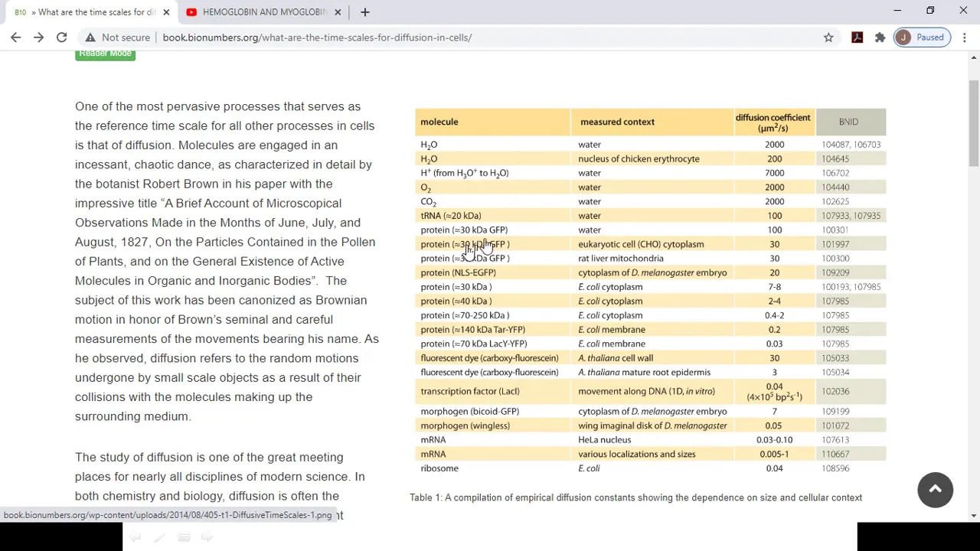Open the Adobe Acrobat extension
The width and height of the screenshot is (980, 551).
click(857, 37)
